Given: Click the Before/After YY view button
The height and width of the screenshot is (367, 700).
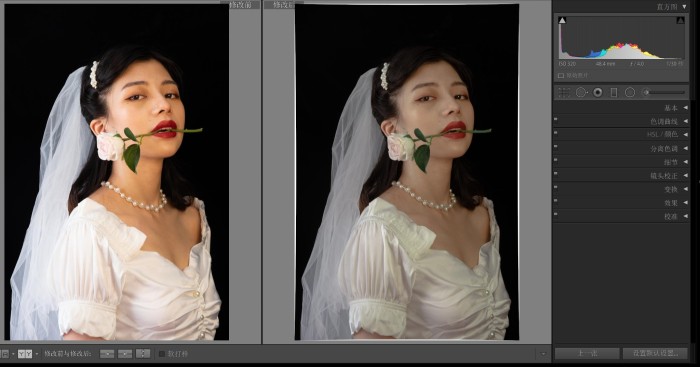Looking at the screenshot, I should pyautogui.click(x=25, y=354).
